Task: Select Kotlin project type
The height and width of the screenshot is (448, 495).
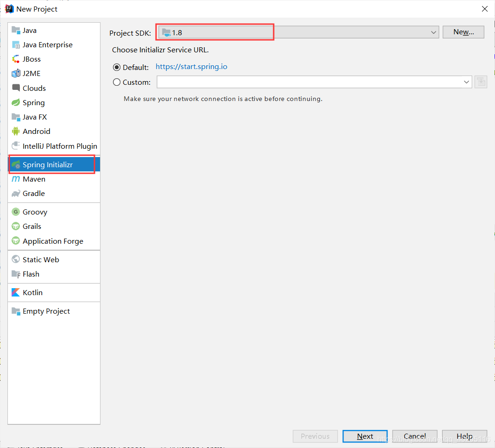Action: [32, 292]
